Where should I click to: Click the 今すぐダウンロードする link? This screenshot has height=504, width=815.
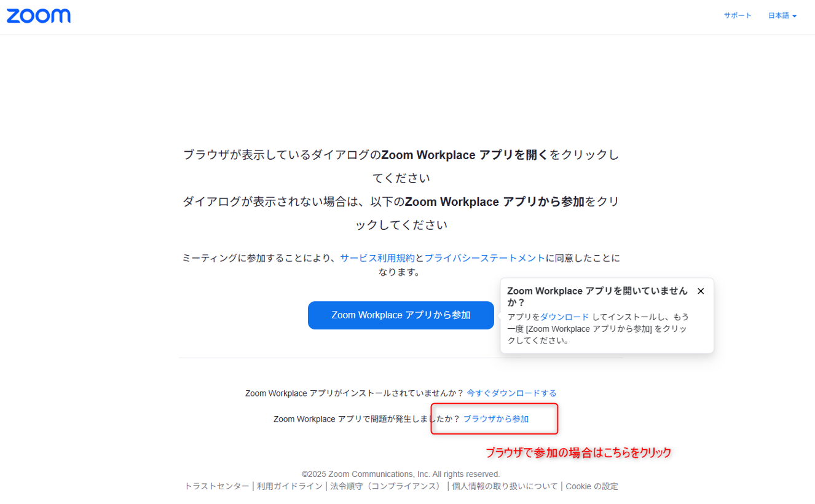pos(511,393)
